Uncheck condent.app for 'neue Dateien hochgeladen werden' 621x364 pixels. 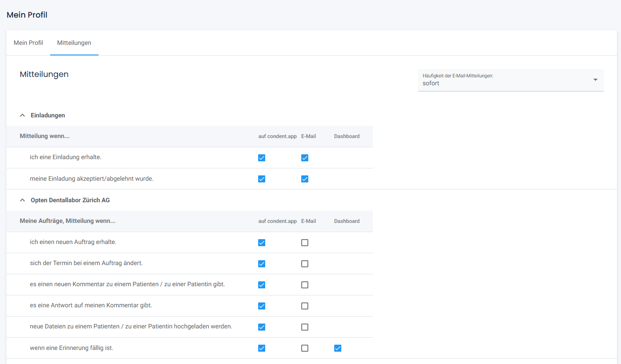tap(262, 327)
